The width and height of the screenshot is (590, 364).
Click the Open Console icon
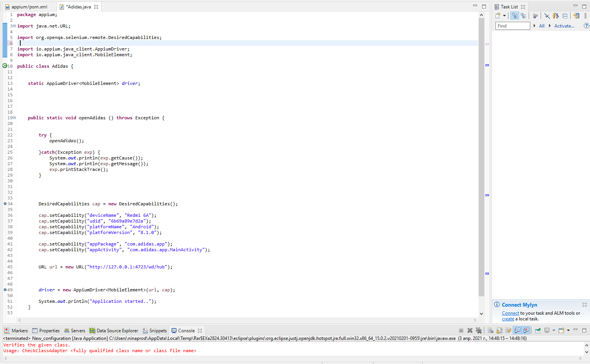pyautogui.click(x=562, y=330)
